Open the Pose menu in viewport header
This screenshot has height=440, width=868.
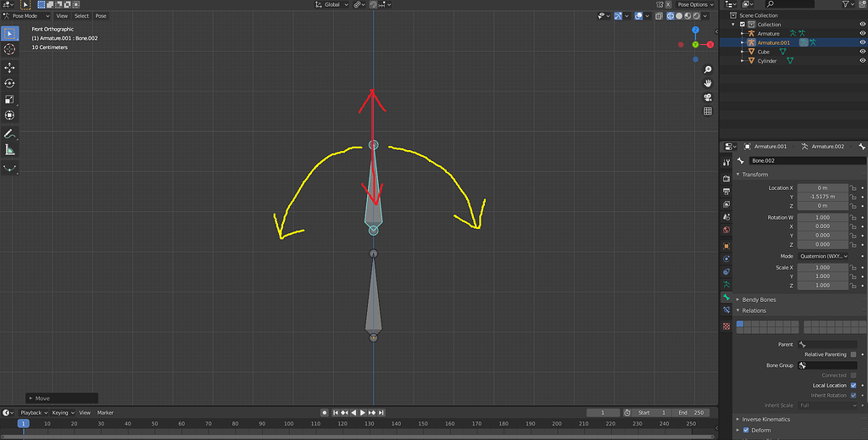[101, 16]
